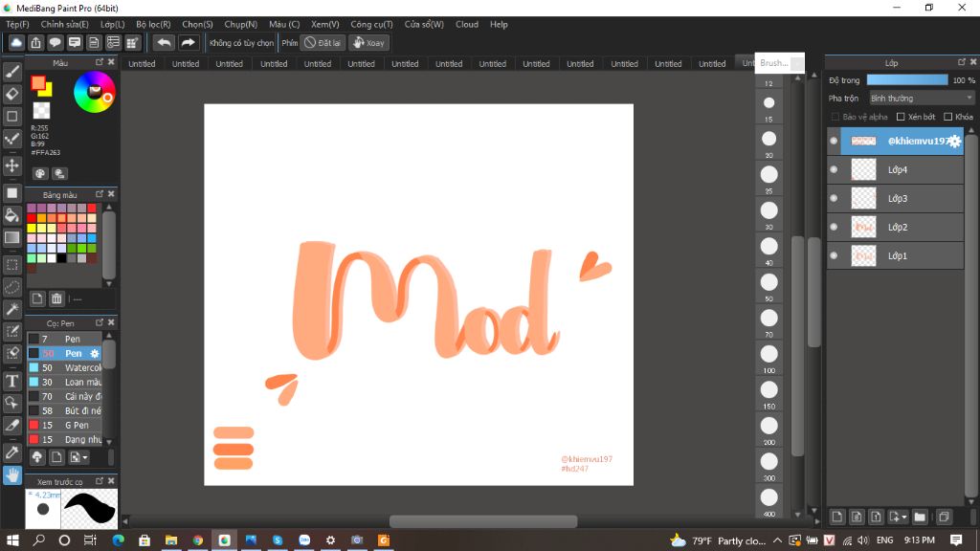Close the Xem trước cọ preview panel
Viewport: 980px width, 551px height.
(111, 481)
